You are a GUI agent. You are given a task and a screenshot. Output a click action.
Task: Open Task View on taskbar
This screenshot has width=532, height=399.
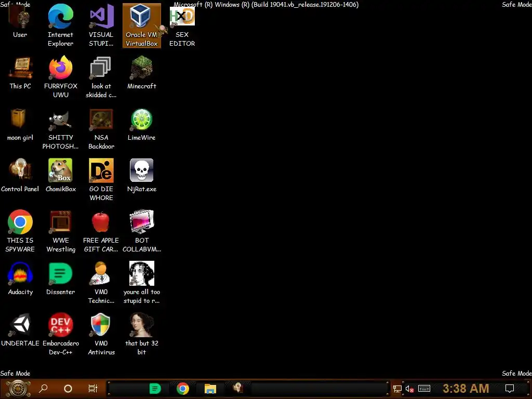[x=92, y=389]
